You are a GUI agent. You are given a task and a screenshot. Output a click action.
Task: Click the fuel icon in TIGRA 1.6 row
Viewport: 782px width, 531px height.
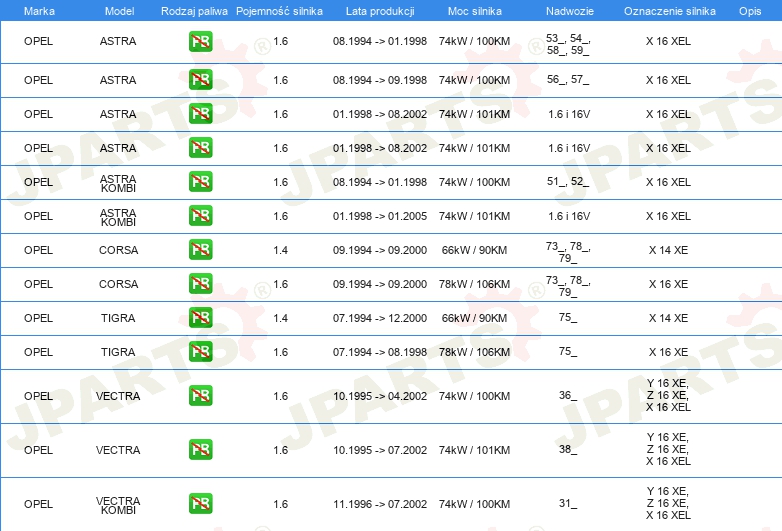pyautogui.click(x=200, y=352)
